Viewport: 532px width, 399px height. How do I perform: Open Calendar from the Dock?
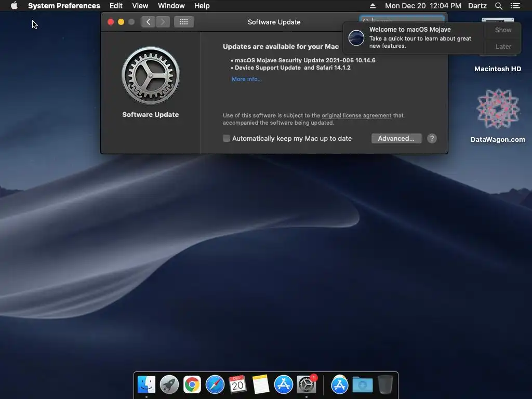(x=237, y=384)
